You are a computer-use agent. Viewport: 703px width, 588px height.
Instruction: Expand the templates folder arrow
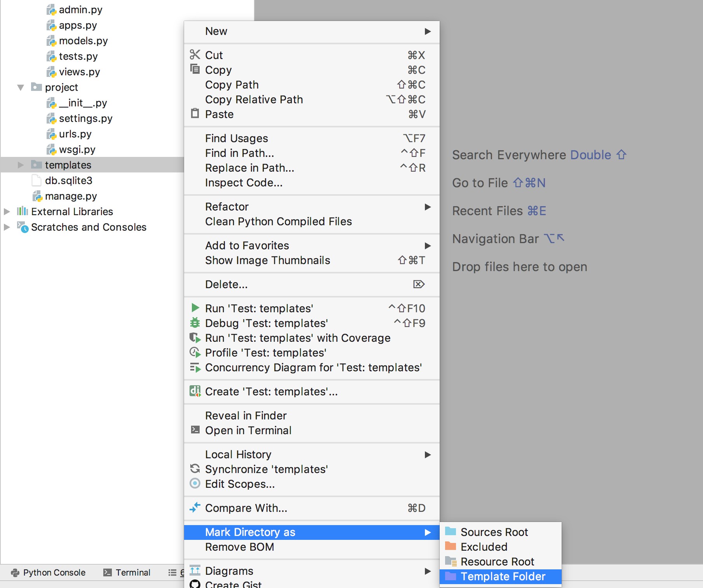pos(21,165)
